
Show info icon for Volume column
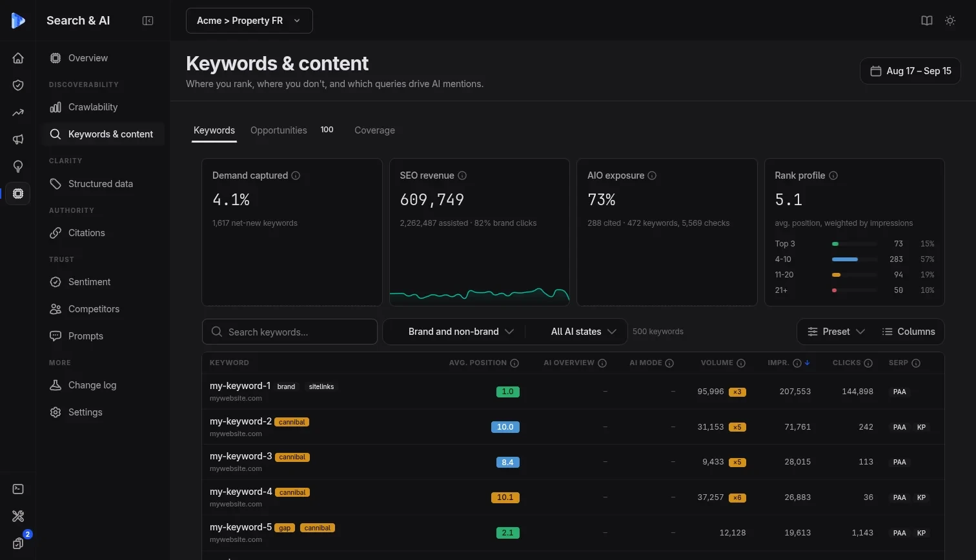pyautogui.click(x=741, y=363)
